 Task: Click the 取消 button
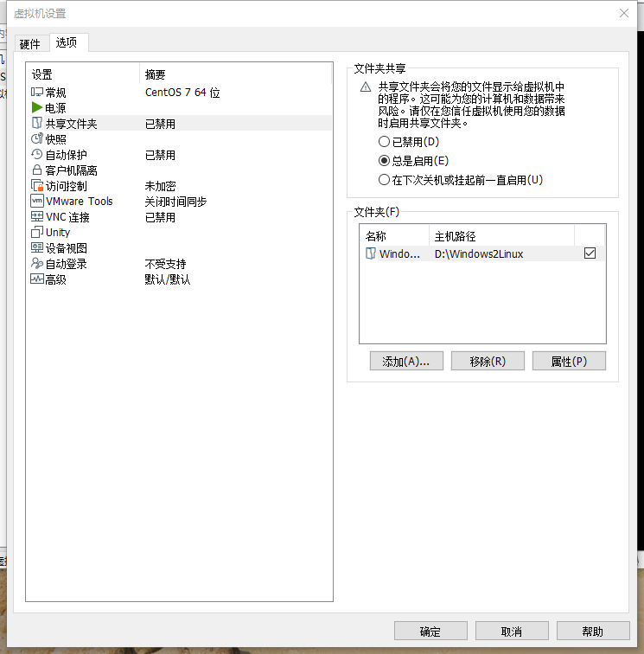pos(512,631)
